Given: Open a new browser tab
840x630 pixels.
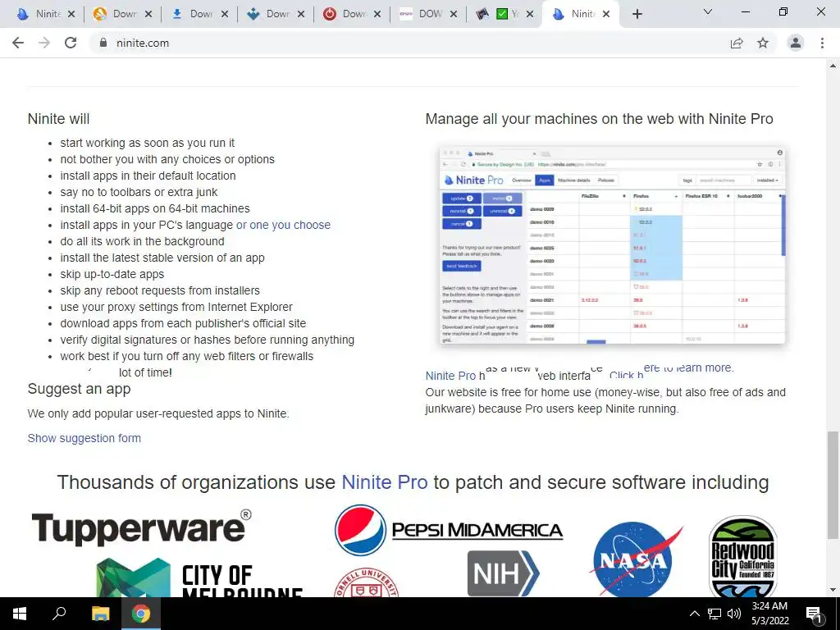Looking at the screenshot, I should (637, 15).
